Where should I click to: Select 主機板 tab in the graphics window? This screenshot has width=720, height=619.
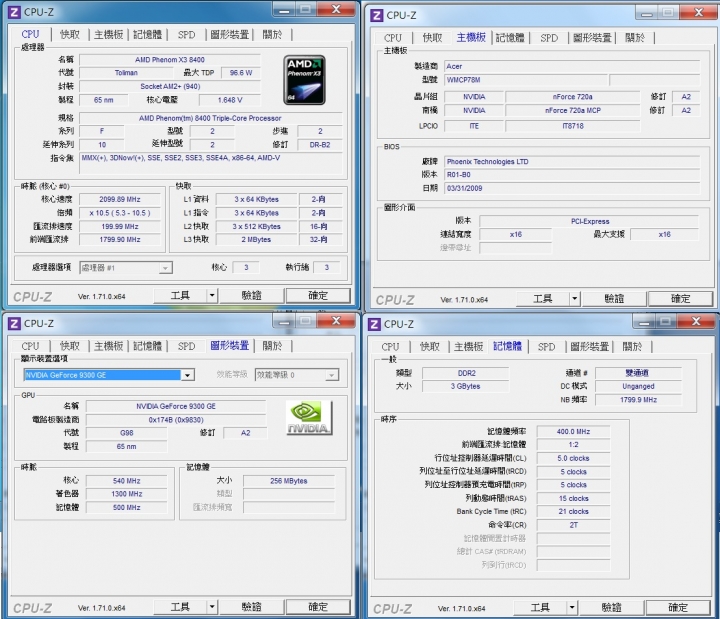108,346
